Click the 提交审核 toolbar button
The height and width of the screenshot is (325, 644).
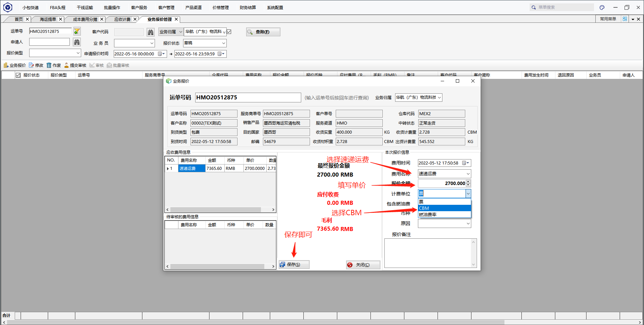[x=75, y=65]
